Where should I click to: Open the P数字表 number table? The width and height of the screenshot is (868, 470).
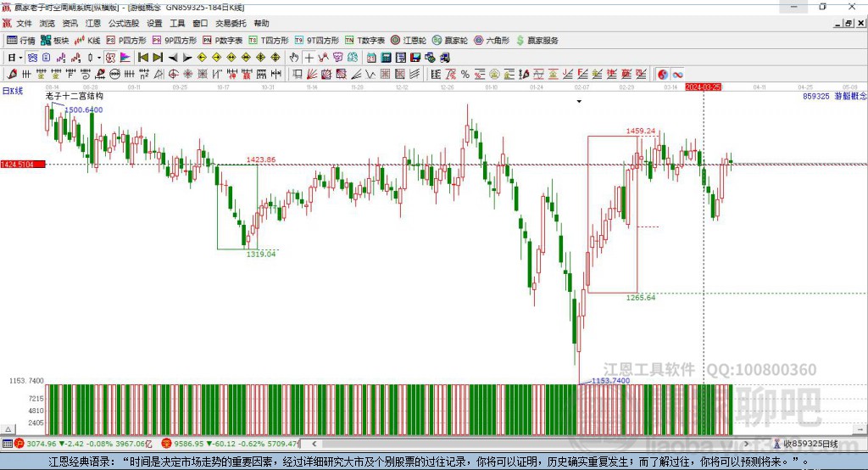(222, 41)
